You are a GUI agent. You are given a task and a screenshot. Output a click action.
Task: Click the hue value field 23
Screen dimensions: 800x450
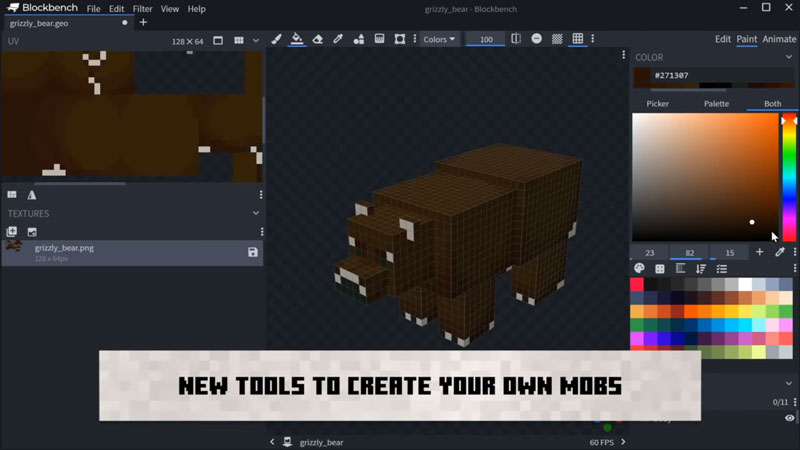point(649,253)
